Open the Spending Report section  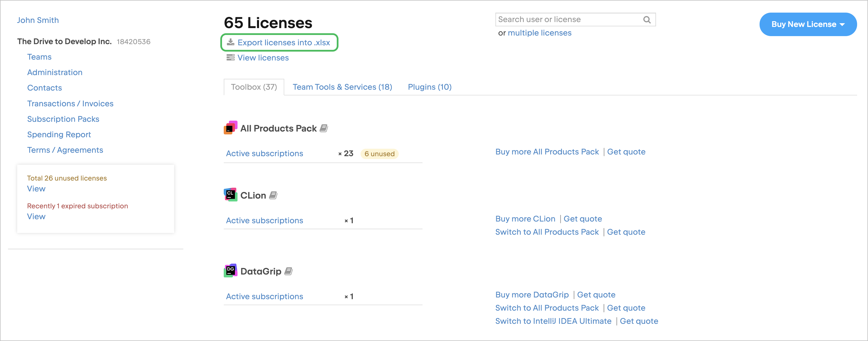click(59, 134)
